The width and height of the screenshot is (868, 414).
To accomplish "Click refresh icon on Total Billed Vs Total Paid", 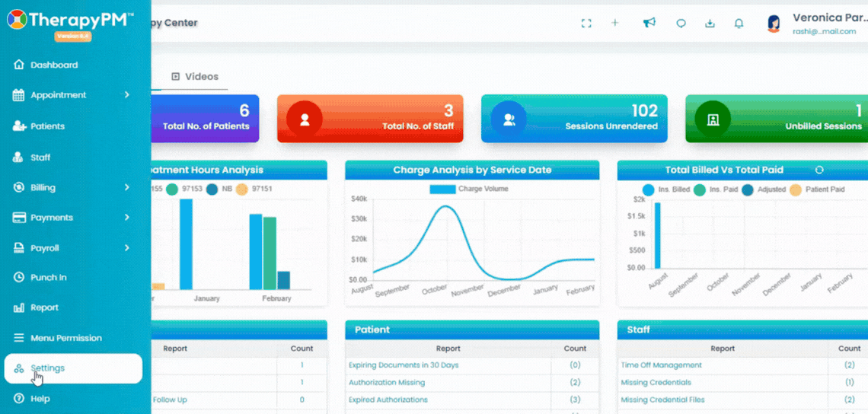I will point(820,170).
